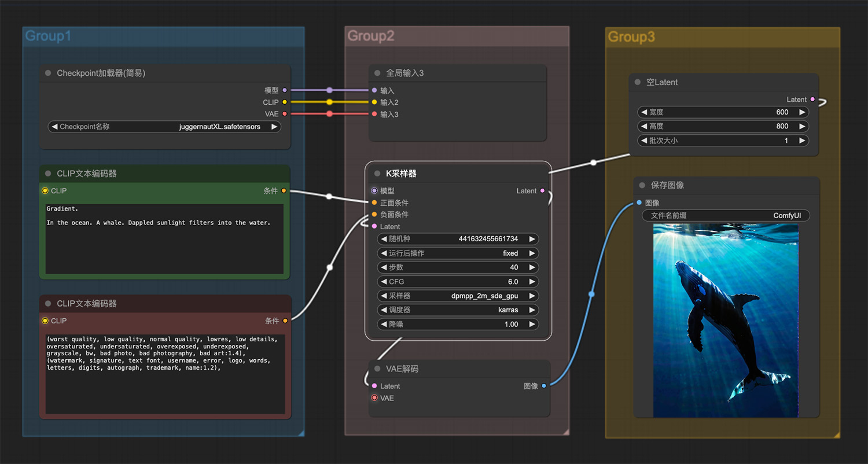Increase CFG value with right arrow
The image size is (868, 464).
tap(532, 282)
